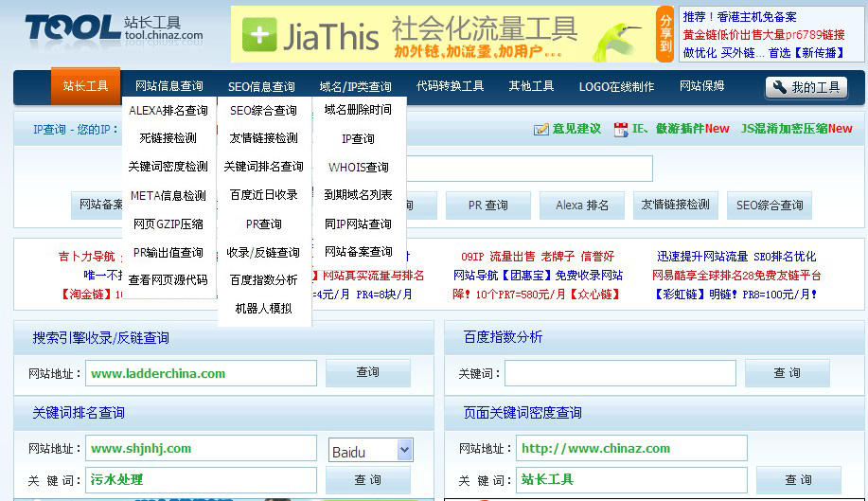
Task: Click 查询 button in 百度指数分析 panel
Action: [788, 373]
